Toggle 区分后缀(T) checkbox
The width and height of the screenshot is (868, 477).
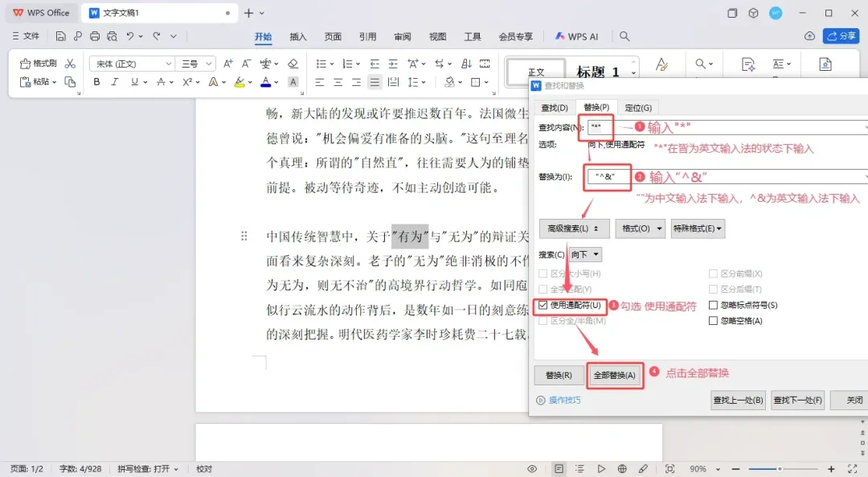click(x=713, y=290)
